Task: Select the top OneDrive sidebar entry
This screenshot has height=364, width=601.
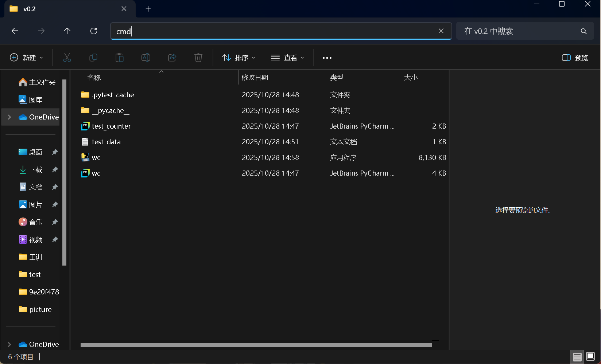Action: (39, 117)
